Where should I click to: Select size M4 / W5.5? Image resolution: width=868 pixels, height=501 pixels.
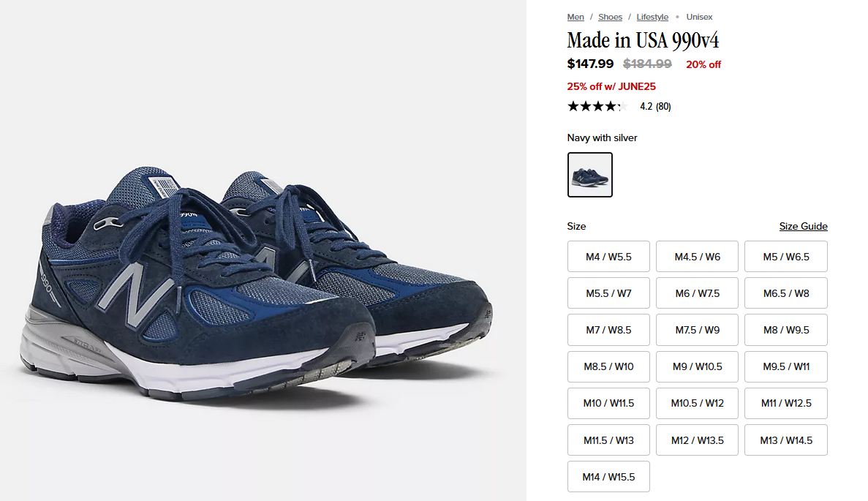(x=608, y=256)
